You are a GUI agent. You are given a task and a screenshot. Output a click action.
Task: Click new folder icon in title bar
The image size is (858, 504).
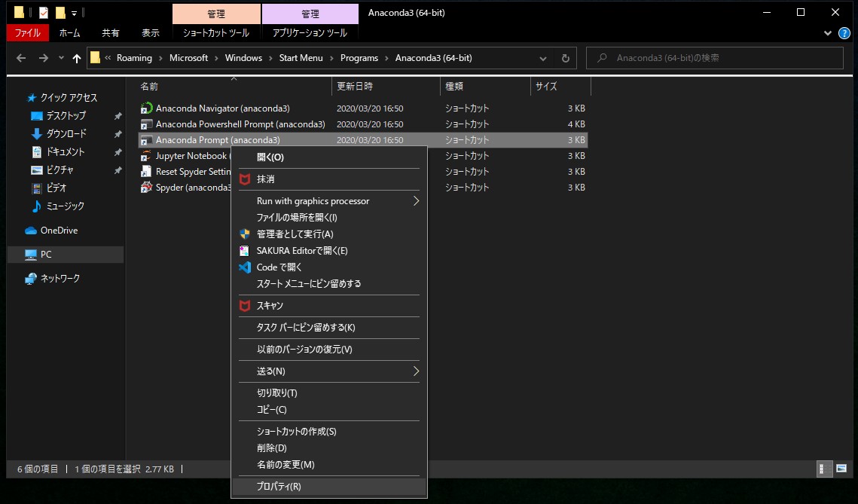coord(60,12)
